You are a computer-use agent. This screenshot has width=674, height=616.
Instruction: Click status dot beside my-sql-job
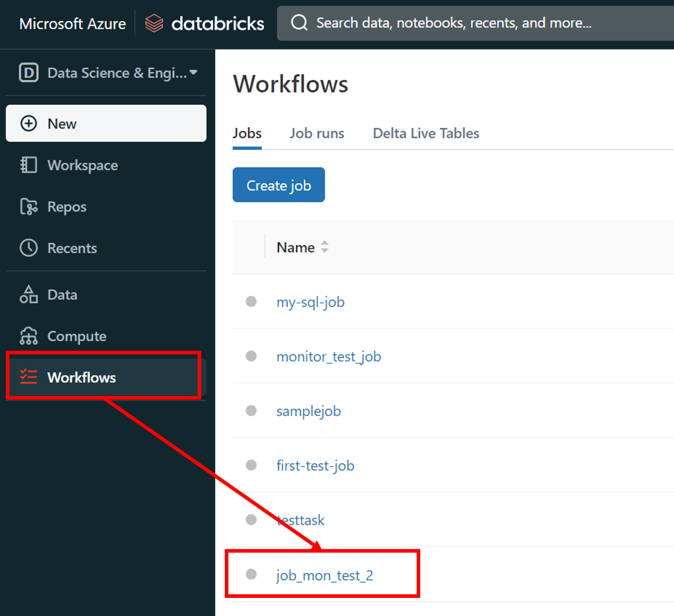click(251, 301)
